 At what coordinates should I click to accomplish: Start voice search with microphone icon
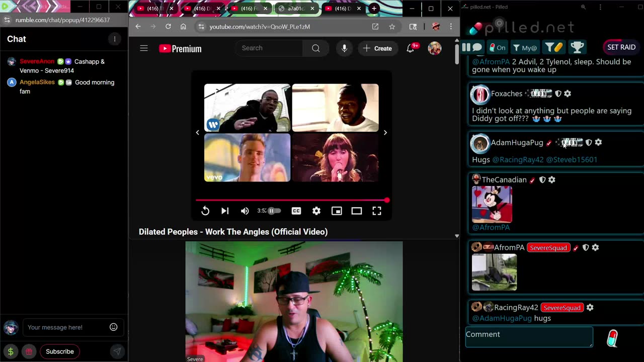tap(344, 48)
